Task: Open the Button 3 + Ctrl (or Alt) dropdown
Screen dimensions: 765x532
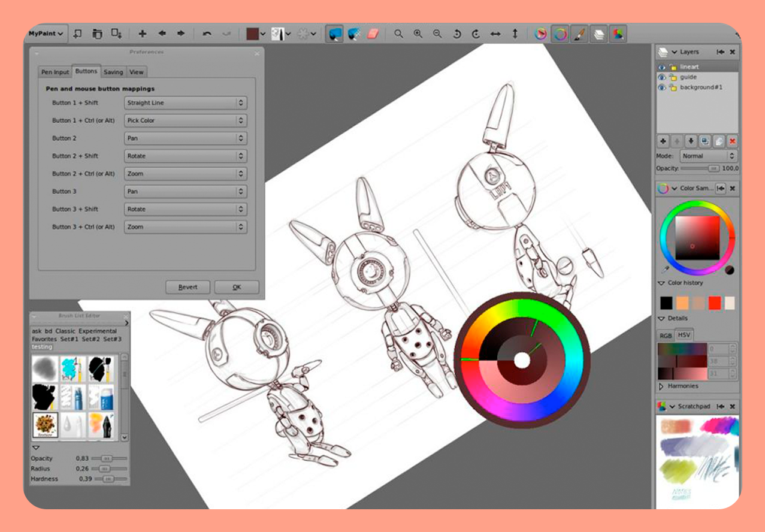Action: 186,227
